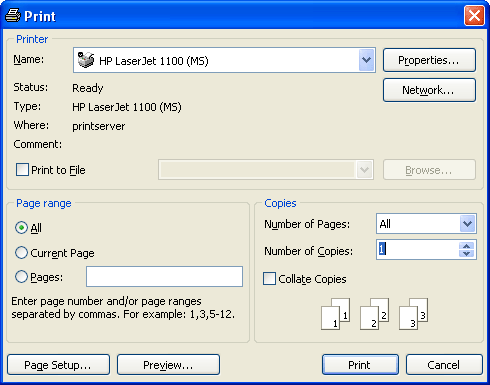Click the collate preview pages icon labeled 2
This screenshot has width=490, height=385.
pyautogui.click(x=374, y=314)
